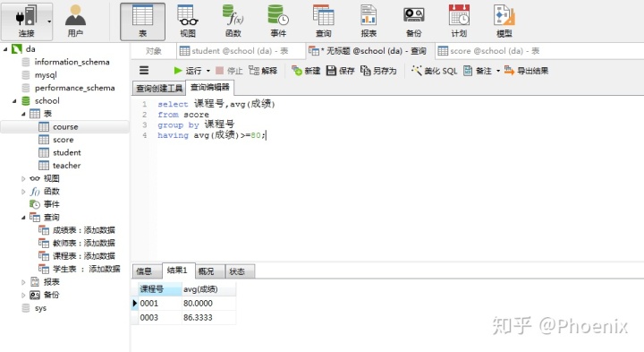Collapse the 查询 tree node

(x=23, y=217)
